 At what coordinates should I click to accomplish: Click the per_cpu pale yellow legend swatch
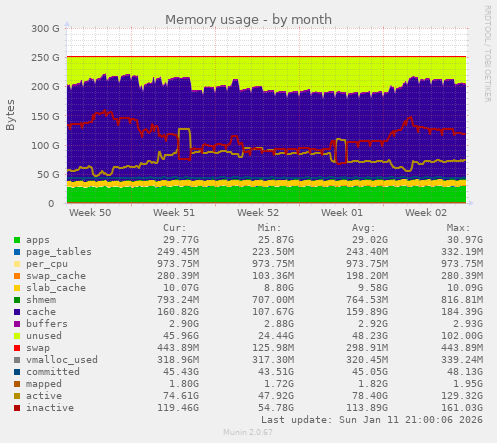click(17, 264)
